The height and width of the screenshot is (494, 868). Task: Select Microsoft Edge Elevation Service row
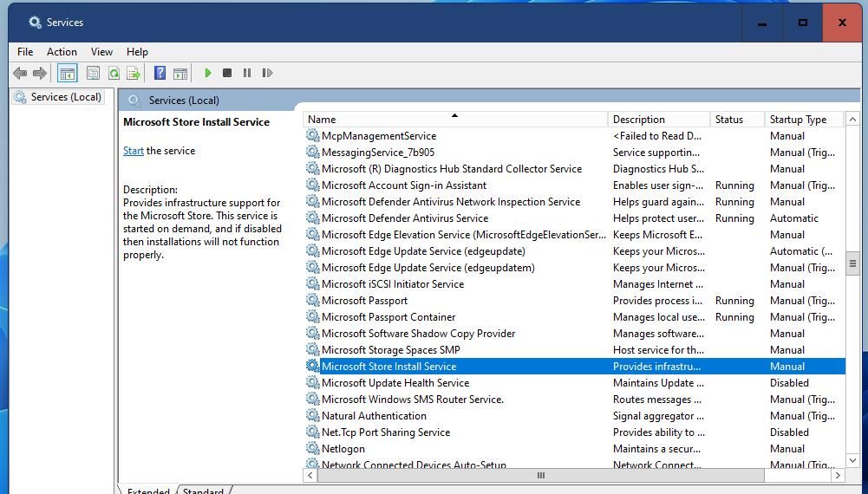pos(574,235)
